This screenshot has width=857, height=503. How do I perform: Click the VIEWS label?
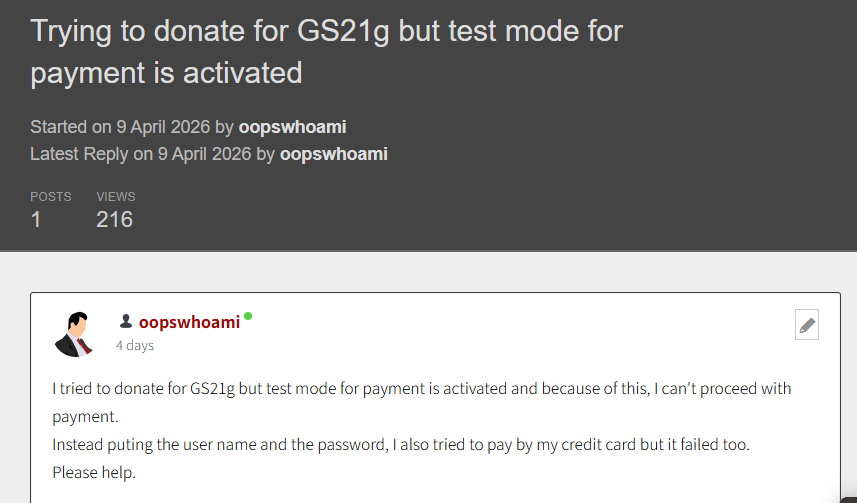pyautogui.click(x=116, y=197)
